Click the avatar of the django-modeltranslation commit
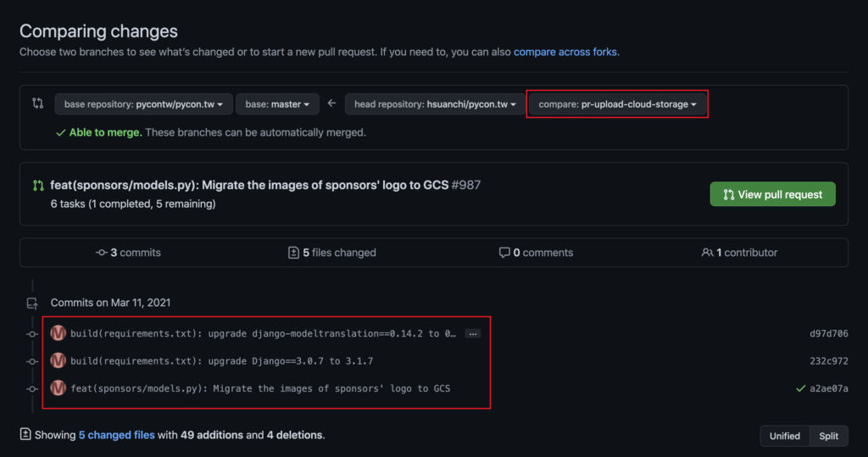Viewport: 868px width, 457px height. [x=58, y=333]
